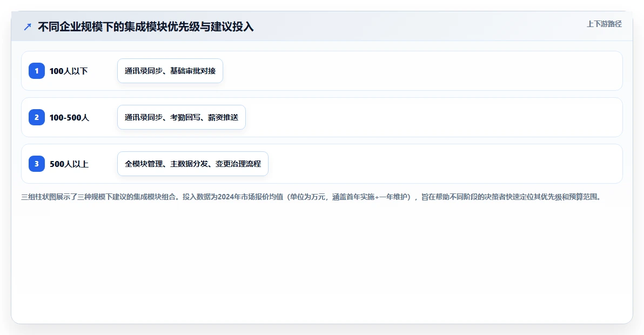Click the number 2 badge for 100-500人

click(37, 117)
